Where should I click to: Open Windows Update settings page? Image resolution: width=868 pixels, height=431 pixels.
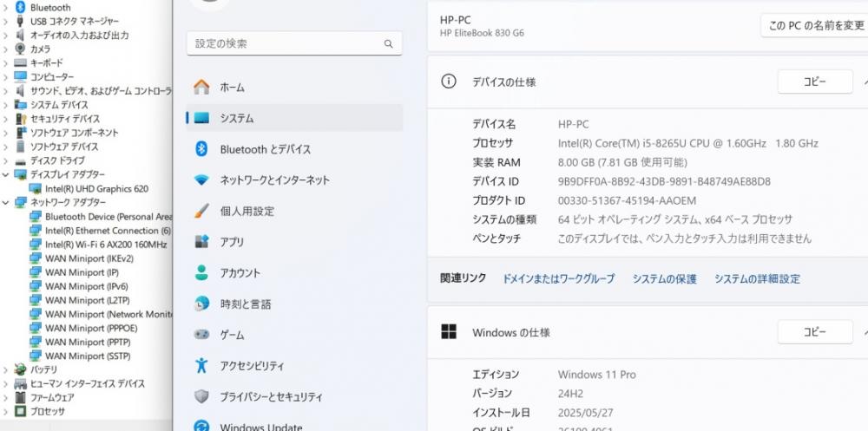294,426
